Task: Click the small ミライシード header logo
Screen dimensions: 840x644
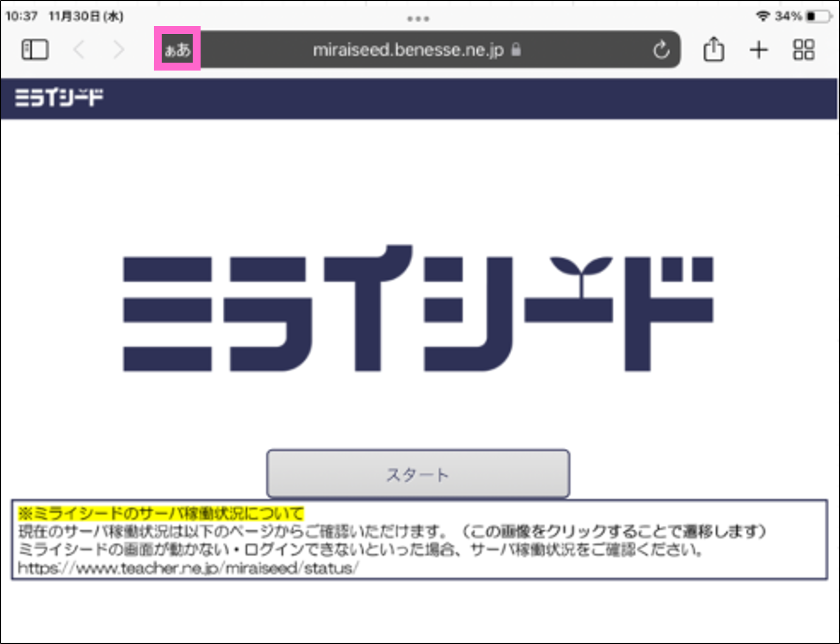Action: pyautogui.click(x=59, y=97)
